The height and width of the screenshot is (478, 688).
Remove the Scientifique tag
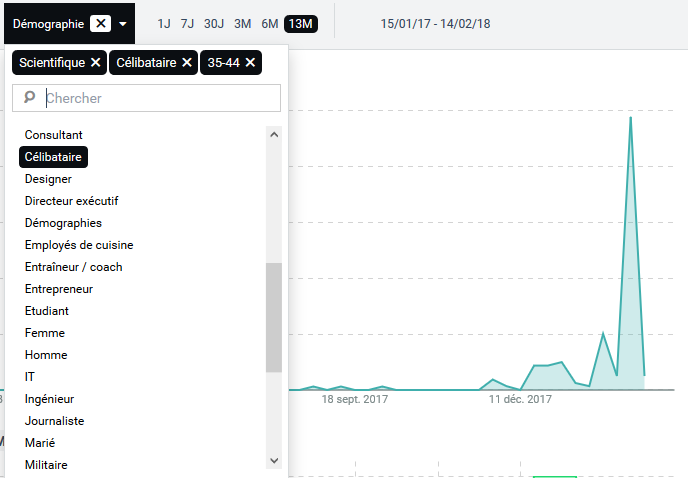tap(96, 63)
